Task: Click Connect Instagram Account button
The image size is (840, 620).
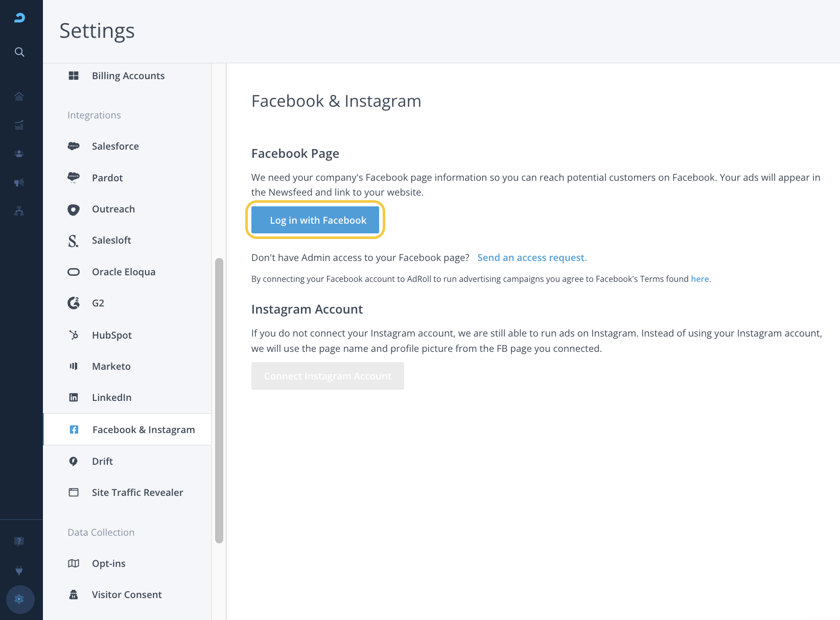Action: (x=328, y=376)
